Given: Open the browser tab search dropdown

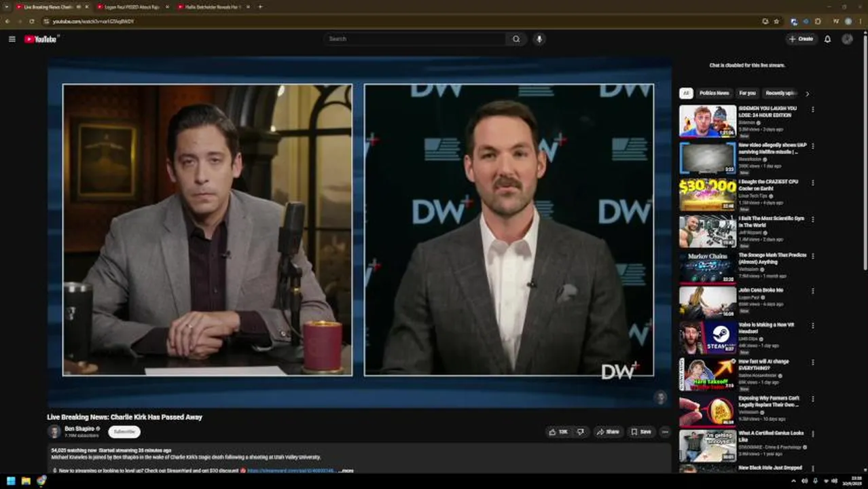Looking at the screenshot, I should coord(5,7).
